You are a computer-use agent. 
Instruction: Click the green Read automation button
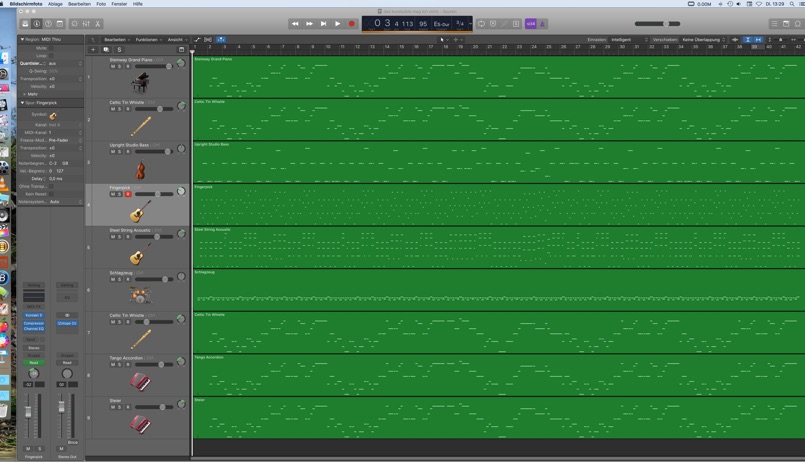pos(33,362)
